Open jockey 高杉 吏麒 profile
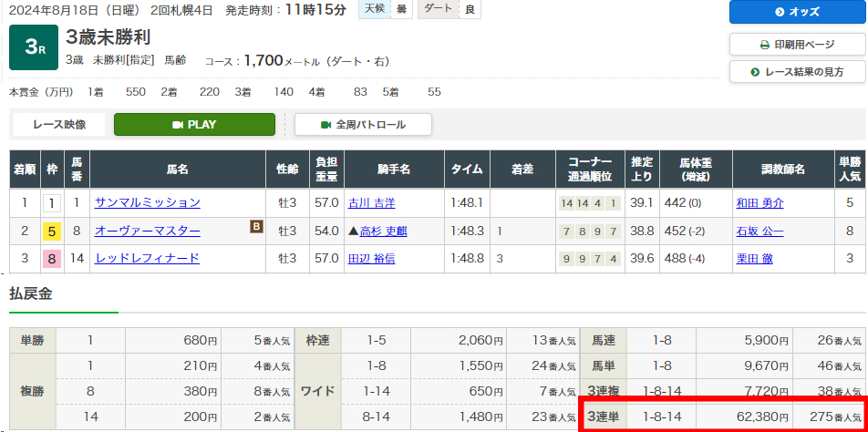Screen dimensions: 868x432 pos(384,231)
